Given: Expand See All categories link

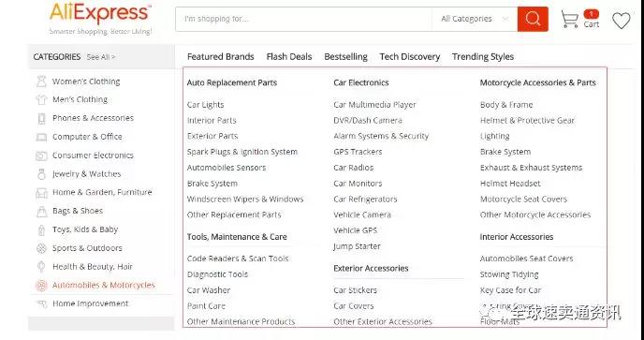Looking at the screenshot, I should pyautogui.click(x=101, y=57).
